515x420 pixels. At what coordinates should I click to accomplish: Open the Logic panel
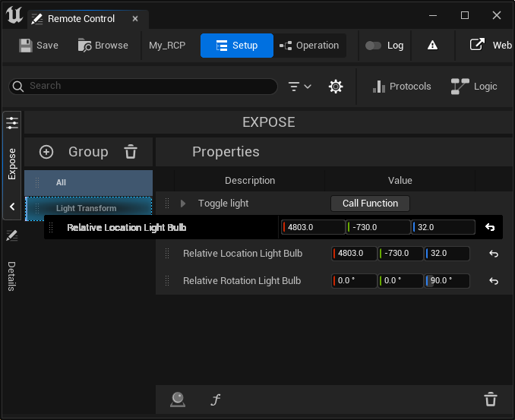[x=474, y=87]
